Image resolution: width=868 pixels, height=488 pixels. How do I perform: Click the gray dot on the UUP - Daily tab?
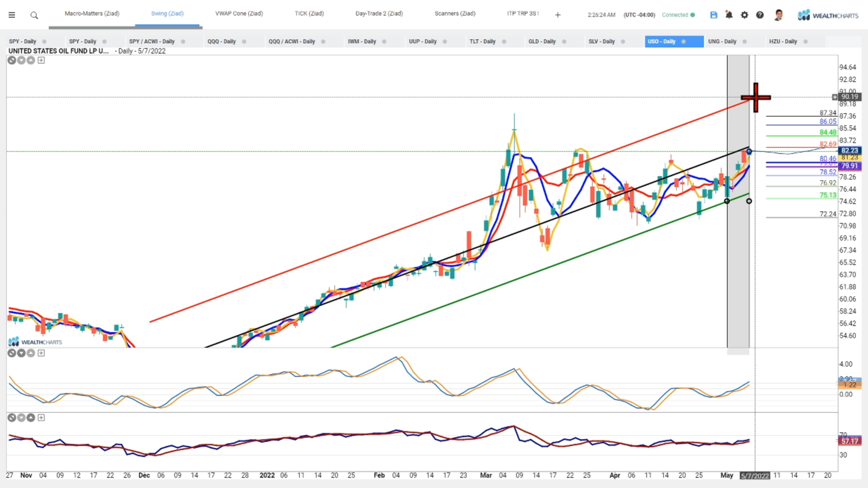click(x=445, y=42)
